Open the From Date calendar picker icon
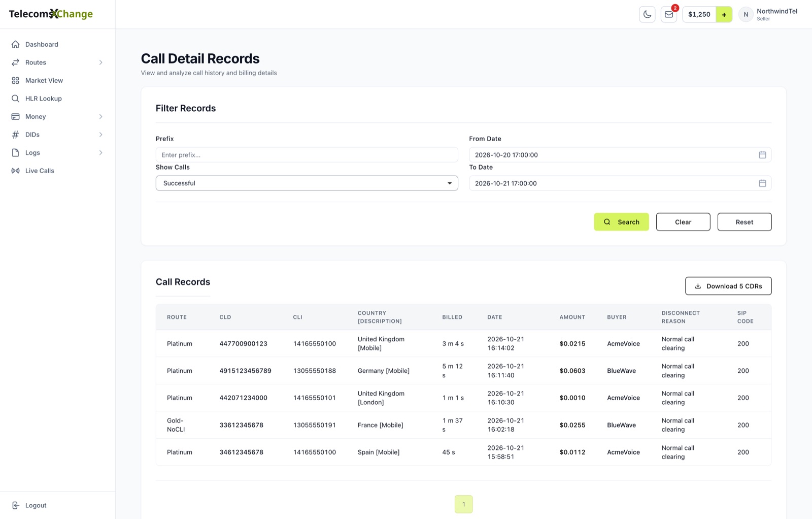Viewport: 812px width, 519px height. pos(762,155)
